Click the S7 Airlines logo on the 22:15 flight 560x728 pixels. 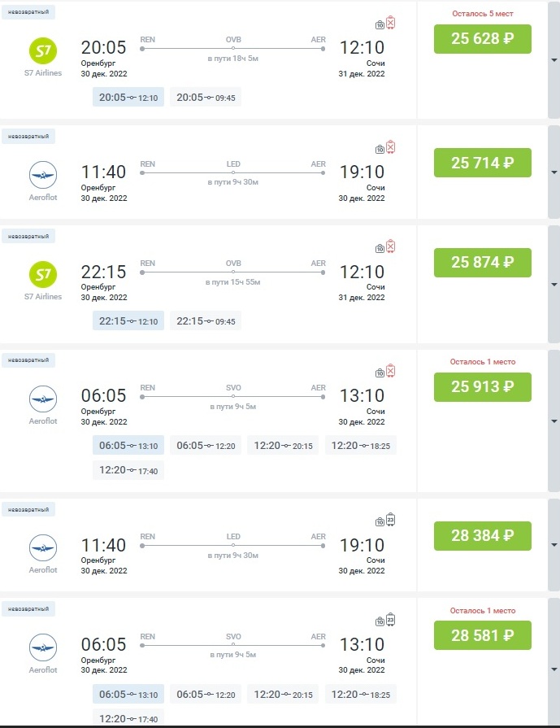(x=42, y=275)
